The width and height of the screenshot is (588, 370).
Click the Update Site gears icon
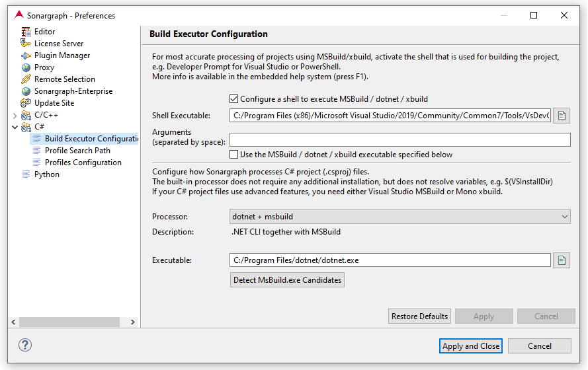tap(26, 102)
